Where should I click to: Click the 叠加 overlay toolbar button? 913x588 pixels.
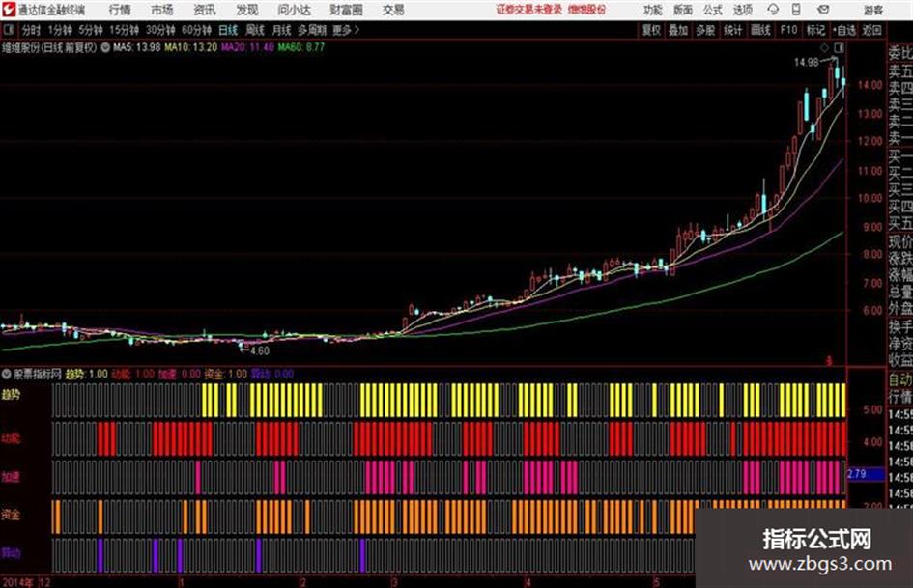click(x=678, y=30)
